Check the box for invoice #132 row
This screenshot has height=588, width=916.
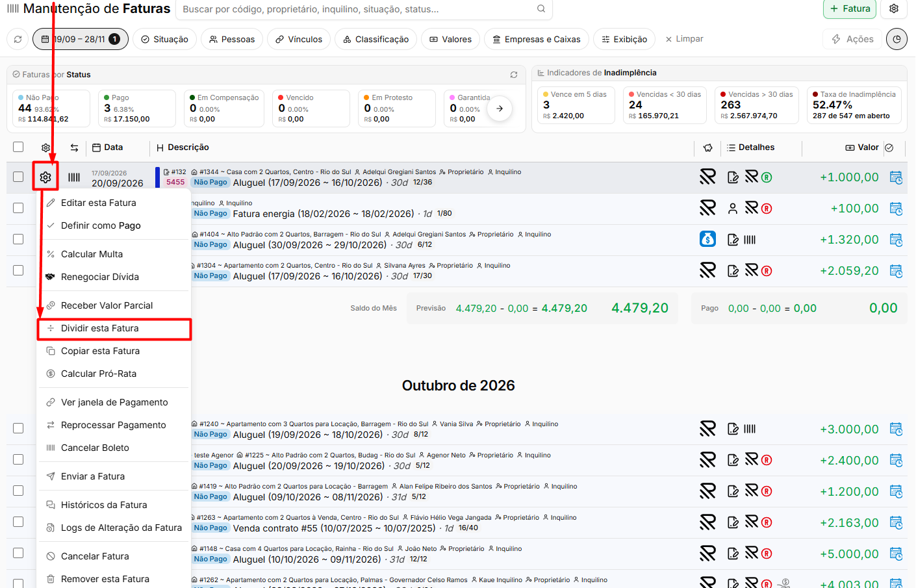pyautogui.click(x=18, y=177)
